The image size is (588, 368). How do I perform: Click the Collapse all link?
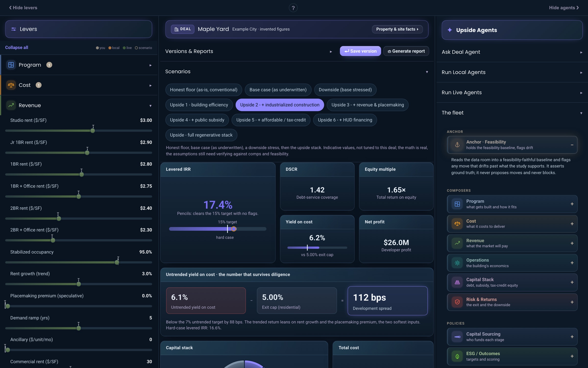tap(17, 47)
